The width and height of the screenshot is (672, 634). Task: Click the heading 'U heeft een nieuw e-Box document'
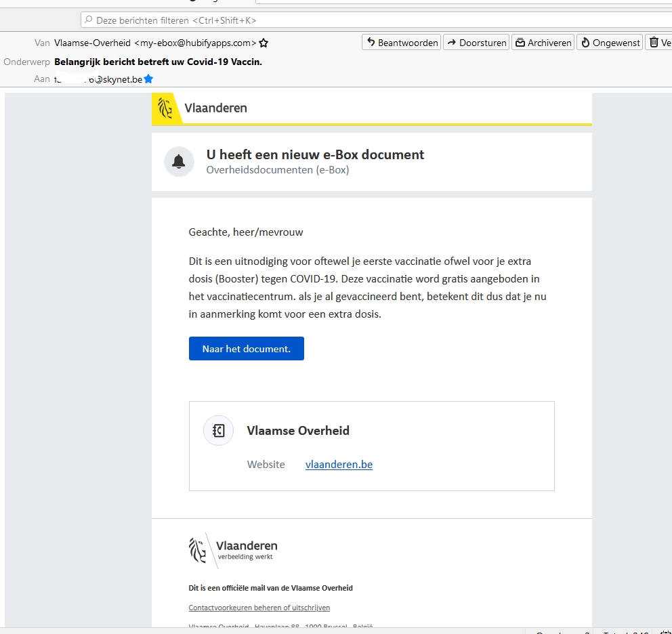tap(315, 154)
